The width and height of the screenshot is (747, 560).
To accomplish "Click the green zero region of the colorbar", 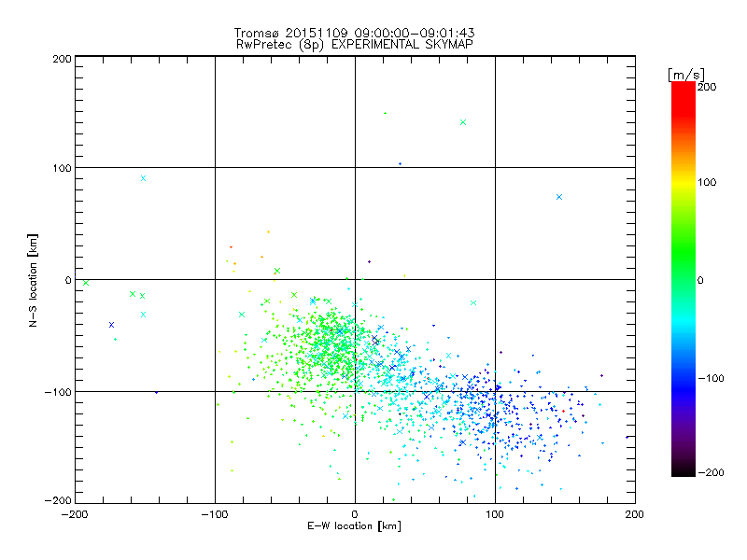I will click(x=684, y=279).
